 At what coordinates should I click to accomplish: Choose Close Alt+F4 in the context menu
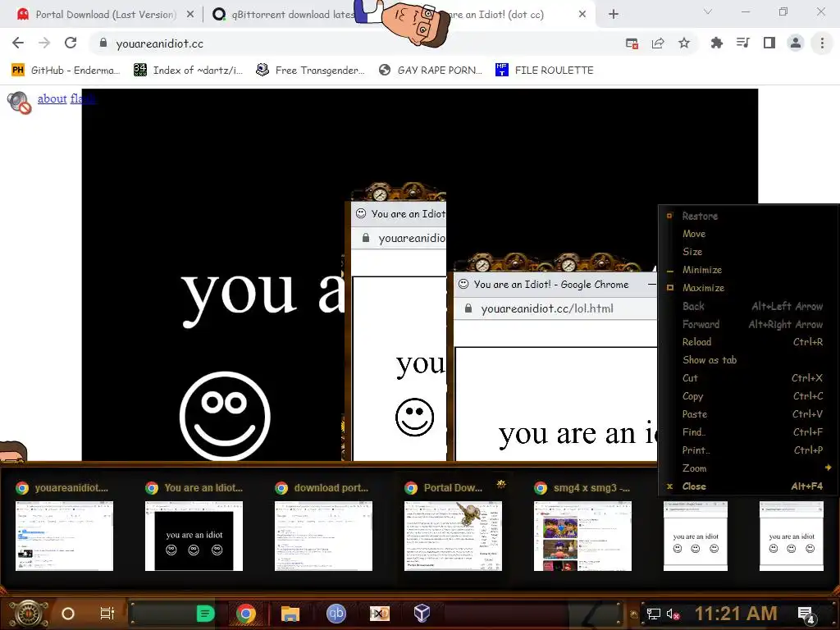(x=749, y=486)
